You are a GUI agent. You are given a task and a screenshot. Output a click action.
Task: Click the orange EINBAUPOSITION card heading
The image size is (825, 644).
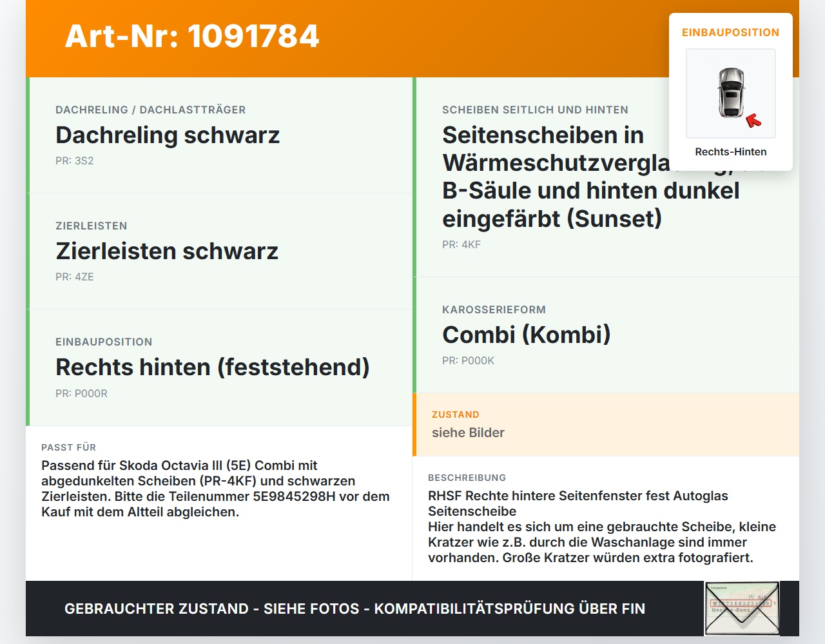tap(731, 32)
